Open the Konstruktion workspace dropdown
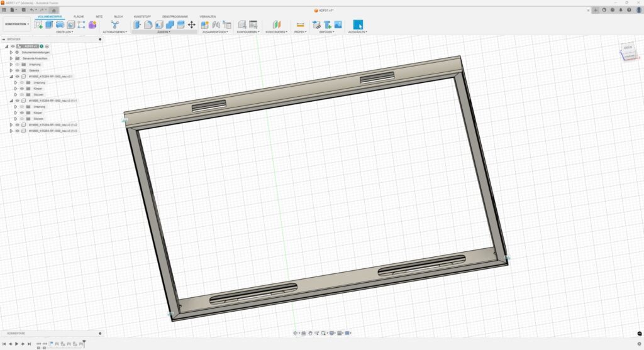The height and width of the screenshot is (350, 644). (16, 25)
